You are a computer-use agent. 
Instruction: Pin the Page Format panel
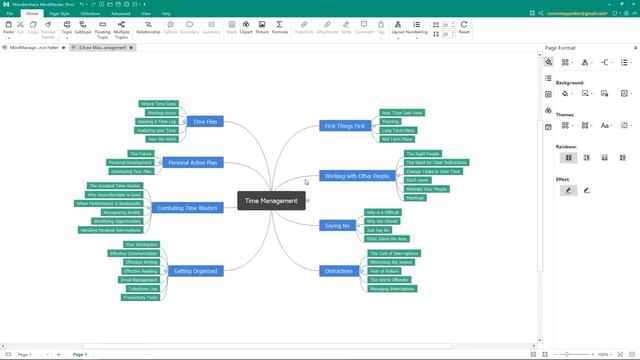635,48
